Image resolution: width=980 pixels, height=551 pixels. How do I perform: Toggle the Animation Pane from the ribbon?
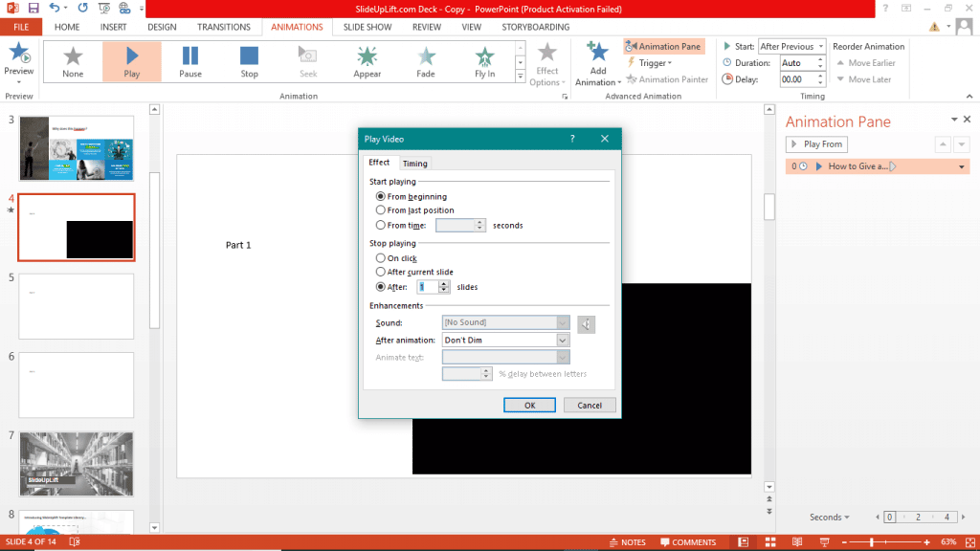coord(663,45)
